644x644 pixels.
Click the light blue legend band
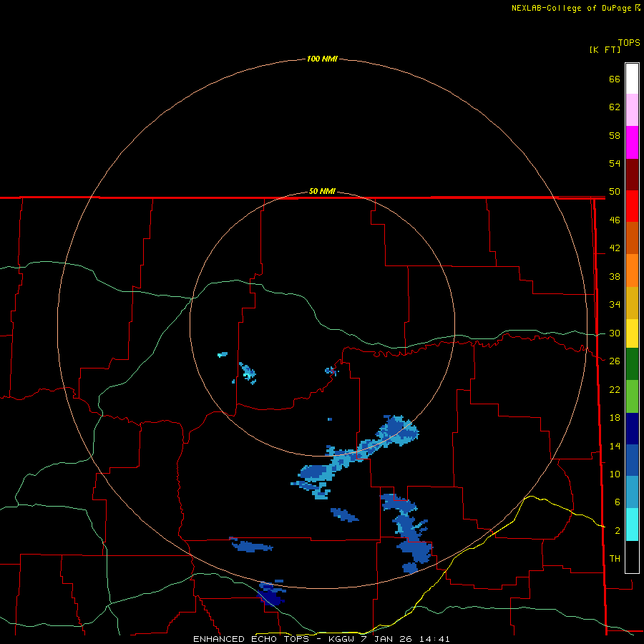tap(632, 492)
